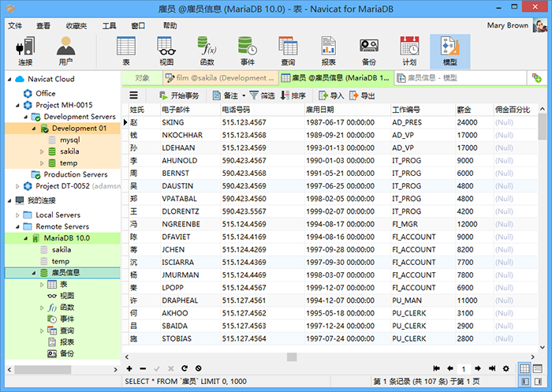
Task: Open the grid settings gear icon
Action: [506, 368]
